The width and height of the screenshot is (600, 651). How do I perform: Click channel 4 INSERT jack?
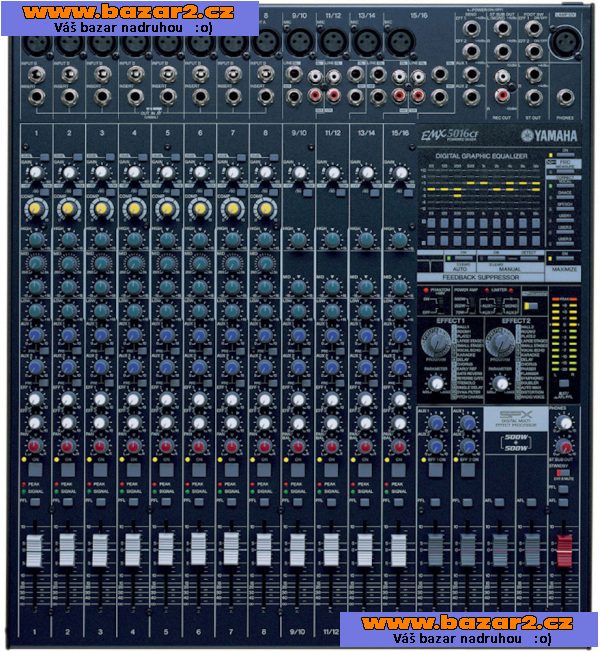(135, 97)
